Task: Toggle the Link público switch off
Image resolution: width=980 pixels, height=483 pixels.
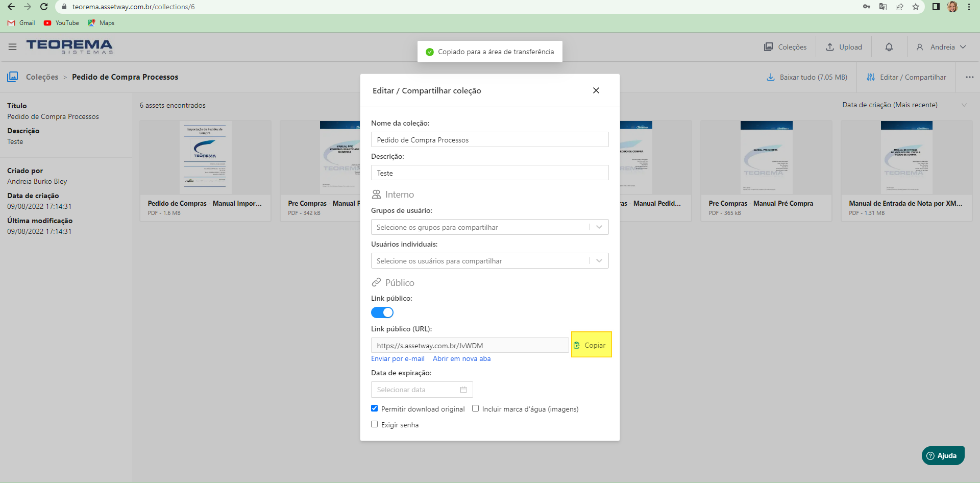Action: (382, 312)
